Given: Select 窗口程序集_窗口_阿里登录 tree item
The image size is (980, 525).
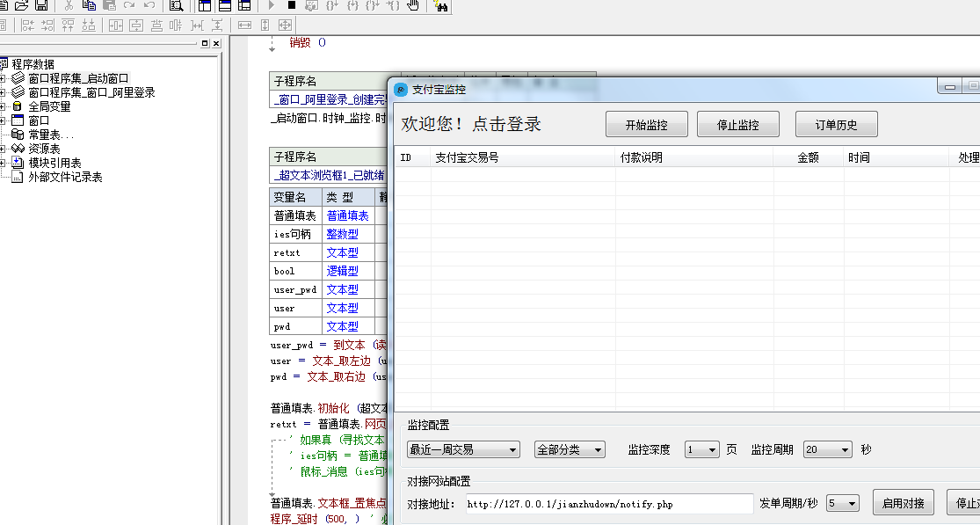Looking at the screenshot, I should pyautogui.click(x=92, y=92).
